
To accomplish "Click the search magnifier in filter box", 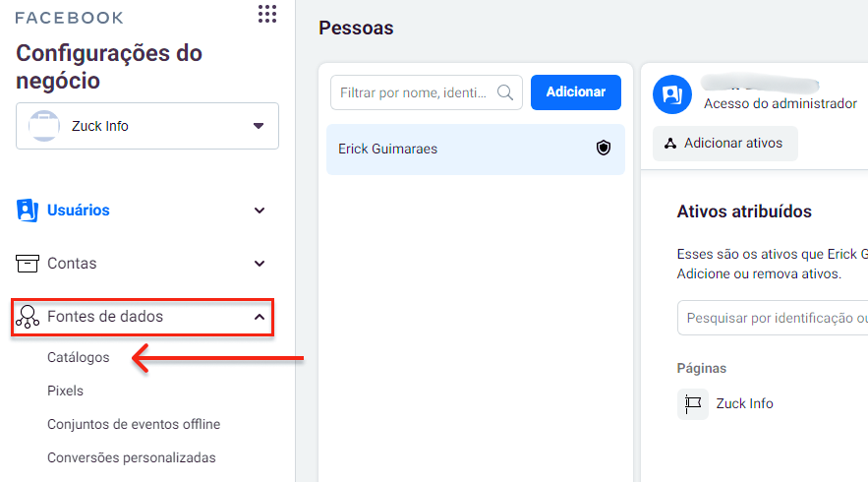I will 505,92.
